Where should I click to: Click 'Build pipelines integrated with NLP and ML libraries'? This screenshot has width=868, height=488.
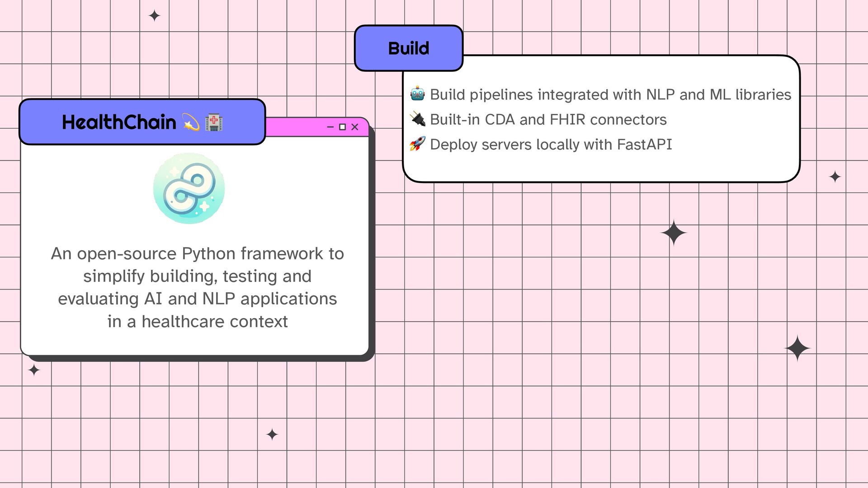(610, 94)
